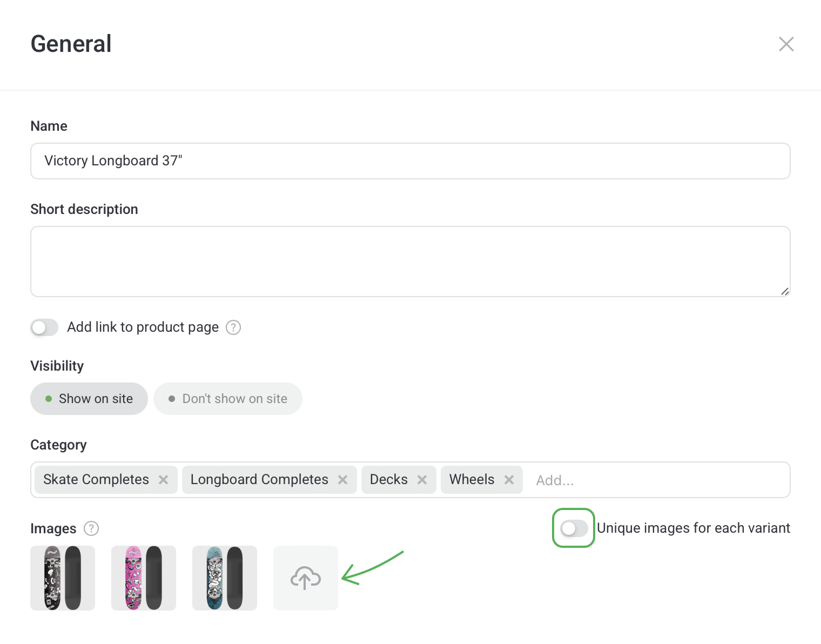Select Don't show on site option
The height and width of the screenshot is (644, 821).
(x=228, y=399)
